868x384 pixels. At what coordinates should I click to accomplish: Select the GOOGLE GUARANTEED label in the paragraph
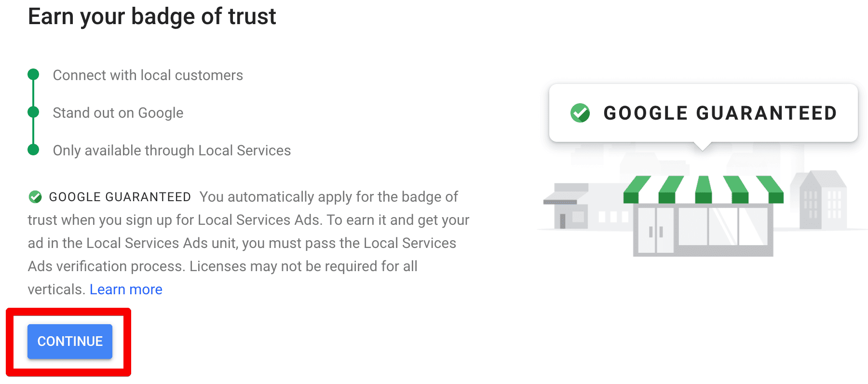point(120,196)
